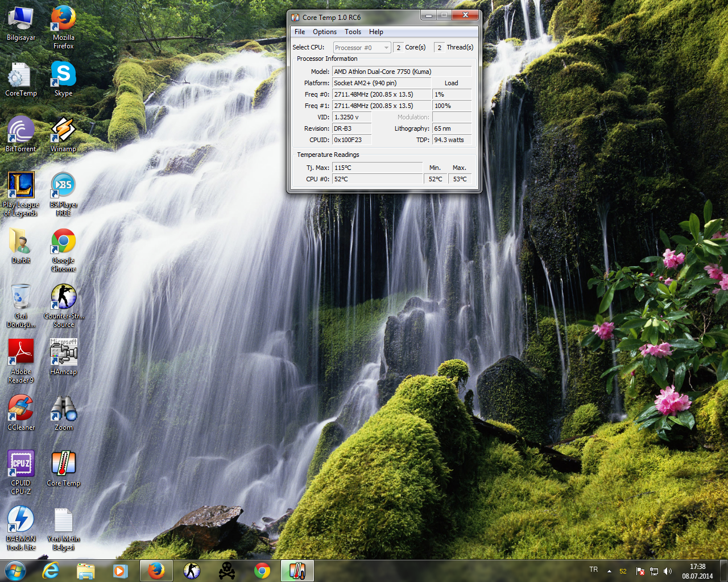Select the Zoom binoculars desktop icon
728x582 pixels.
(x=64, y=413)
